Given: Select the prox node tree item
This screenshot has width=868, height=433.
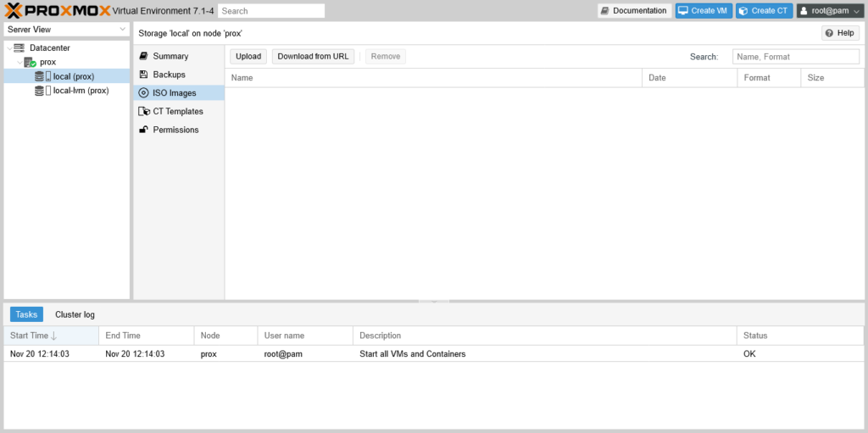Looking at the screenshot, I should coord(66,62).
